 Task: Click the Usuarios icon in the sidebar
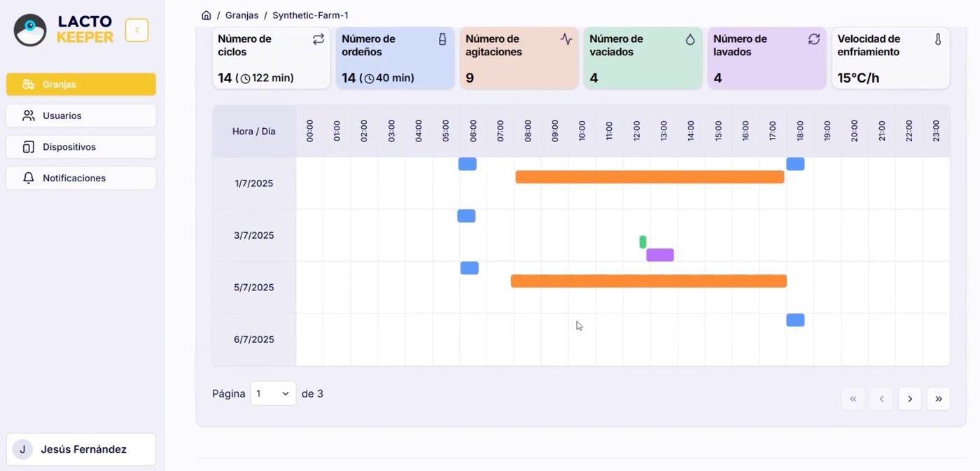click(x=28, y=115)
